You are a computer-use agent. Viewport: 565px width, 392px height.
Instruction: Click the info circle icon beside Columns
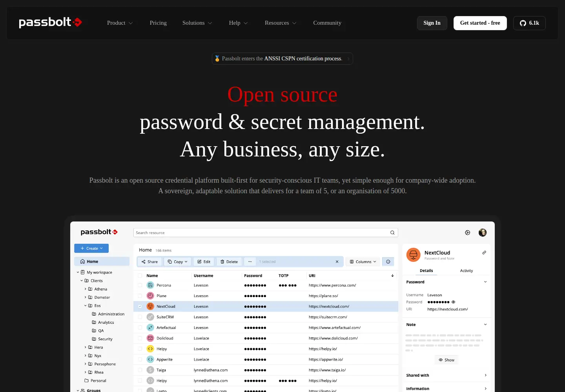click(x=388, y=261)
